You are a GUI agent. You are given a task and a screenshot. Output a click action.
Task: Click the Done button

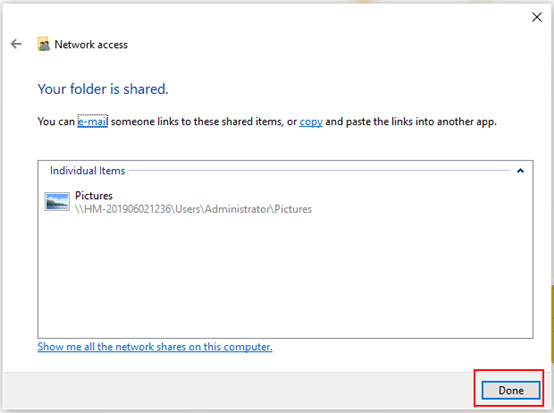[x=511, y=390]
